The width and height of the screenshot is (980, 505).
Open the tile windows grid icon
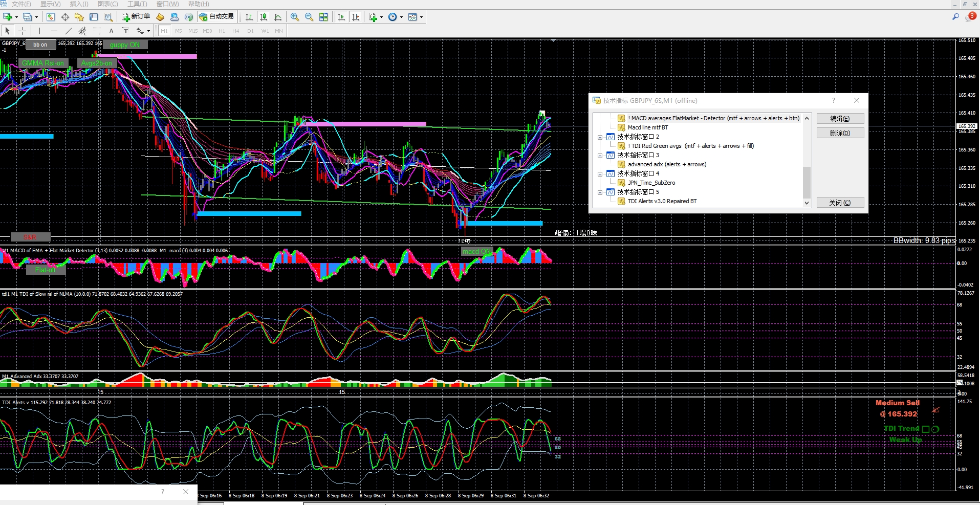(323, 17)
